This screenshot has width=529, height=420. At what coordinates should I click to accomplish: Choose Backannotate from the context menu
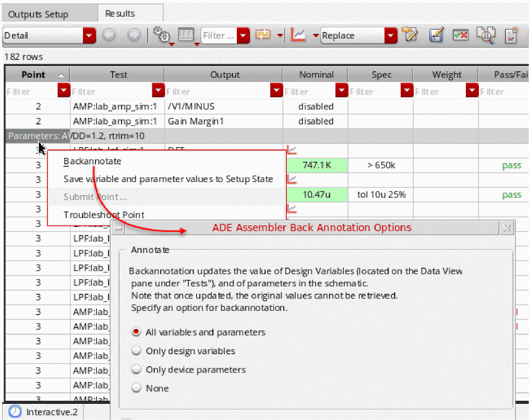[x=92, y=161]
